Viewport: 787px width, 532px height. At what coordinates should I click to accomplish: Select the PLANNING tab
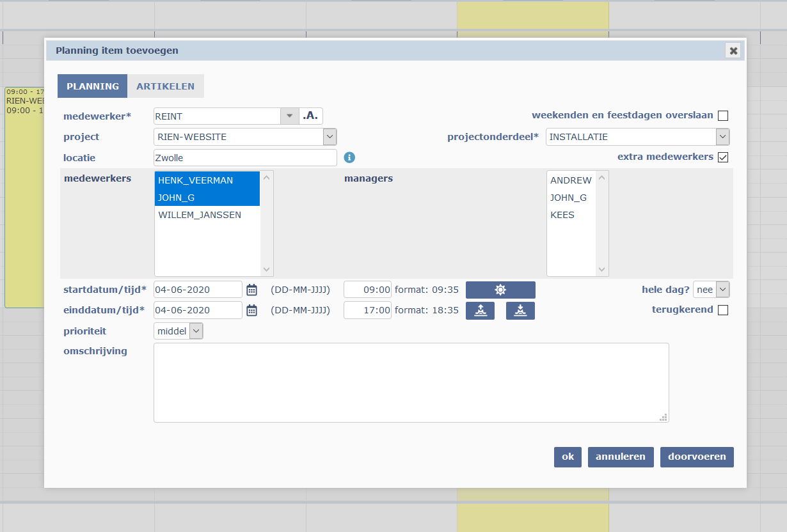(93, 86)
